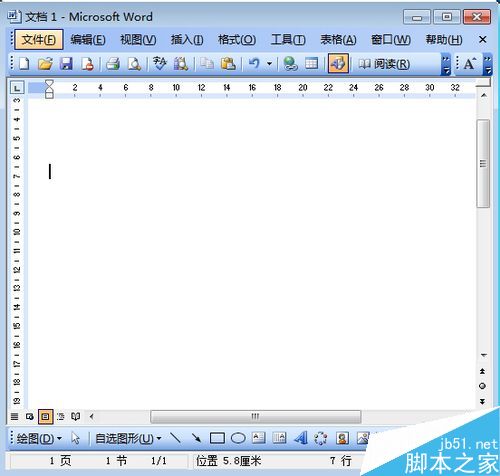Open Print Preview with magnifier page icon
Viewport: 500px width, 476px height.
[134, 63]
